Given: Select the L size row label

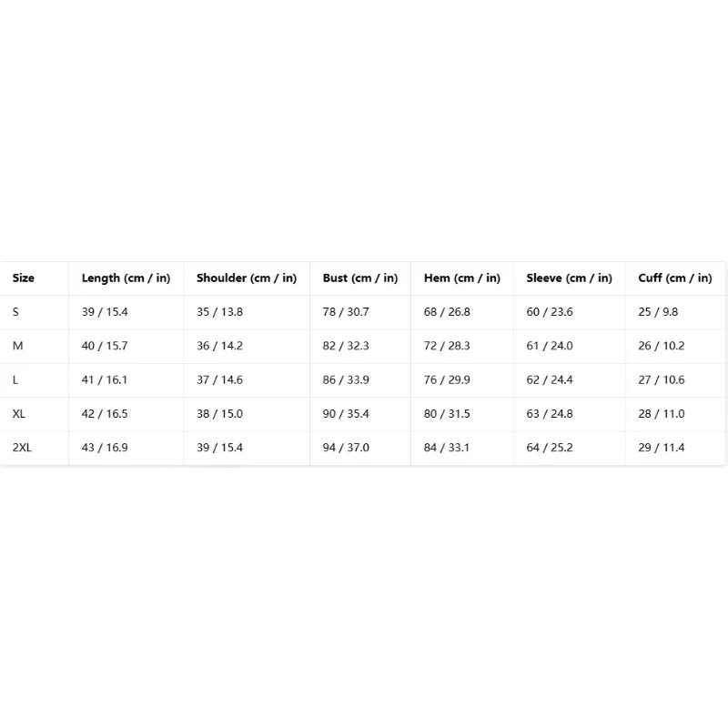Looking at the screenshot, I should (x=15, y=379).
